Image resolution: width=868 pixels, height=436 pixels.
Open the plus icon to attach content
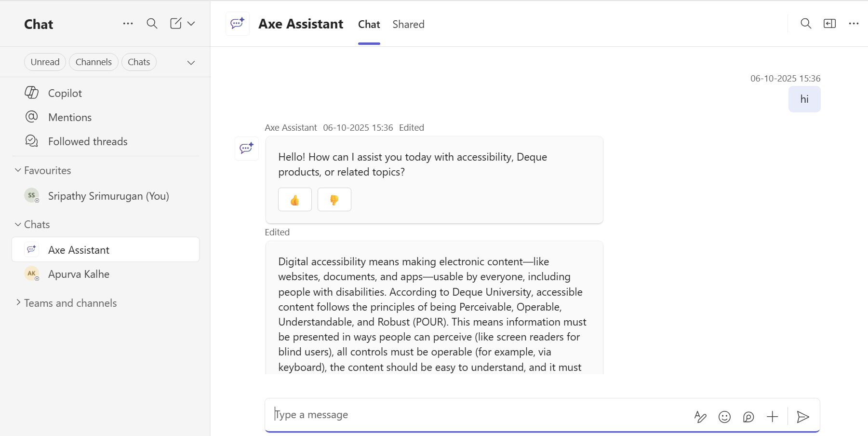coord(772,416)
